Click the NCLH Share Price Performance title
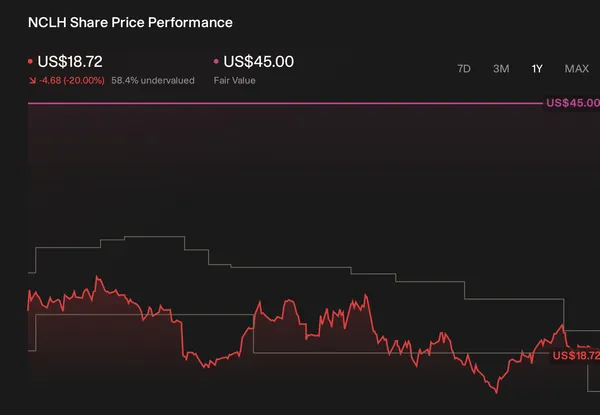Viewport: 600px width, 415px height. [130, 23]
